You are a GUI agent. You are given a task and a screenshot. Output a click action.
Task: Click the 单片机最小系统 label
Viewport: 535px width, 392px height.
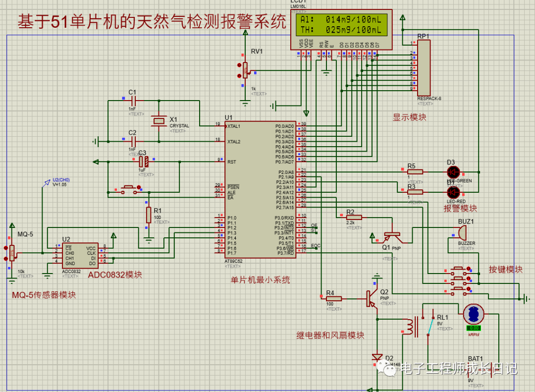261,280
